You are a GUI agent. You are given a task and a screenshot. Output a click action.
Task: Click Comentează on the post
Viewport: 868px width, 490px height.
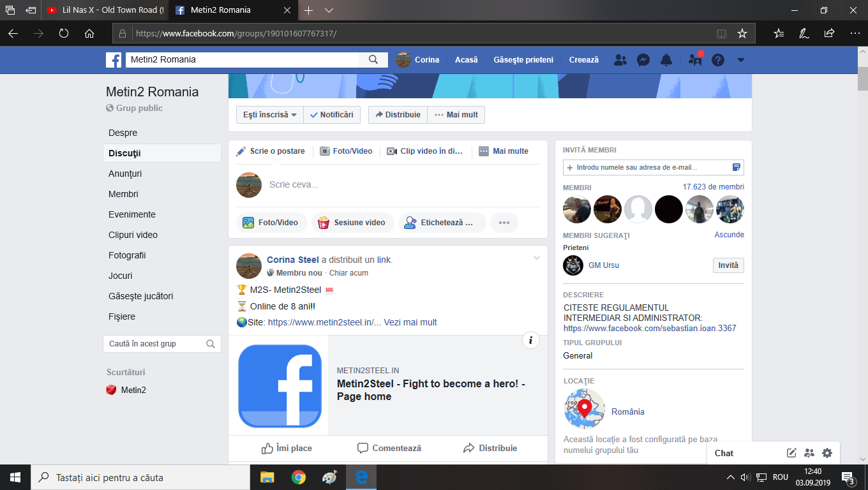389,448
